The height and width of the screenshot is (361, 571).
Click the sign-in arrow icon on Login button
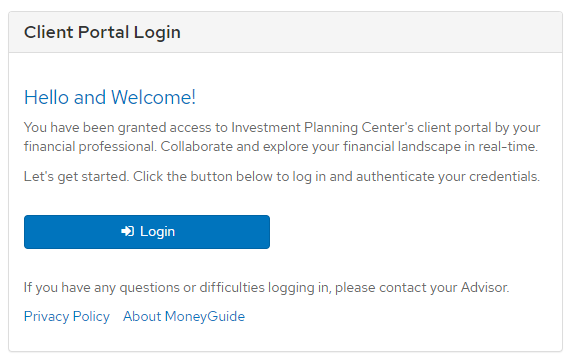click(x=127, y=231)
